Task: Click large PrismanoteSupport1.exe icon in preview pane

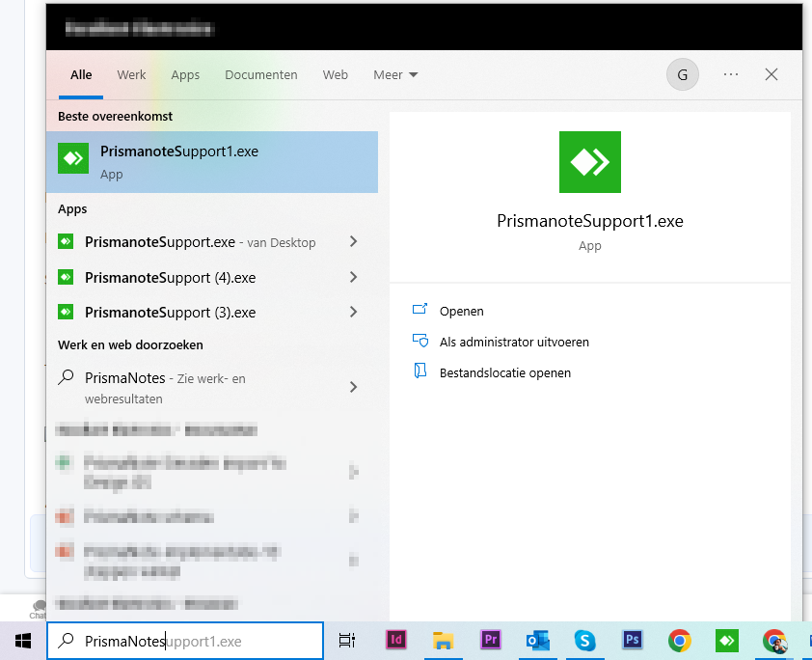Action: (x=590, y=162)
